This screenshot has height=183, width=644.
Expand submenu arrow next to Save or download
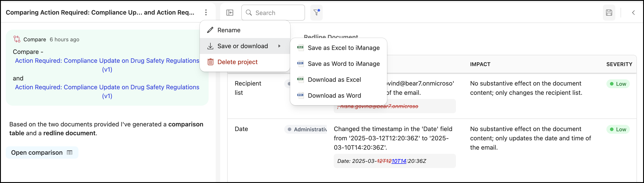[279, 46]
